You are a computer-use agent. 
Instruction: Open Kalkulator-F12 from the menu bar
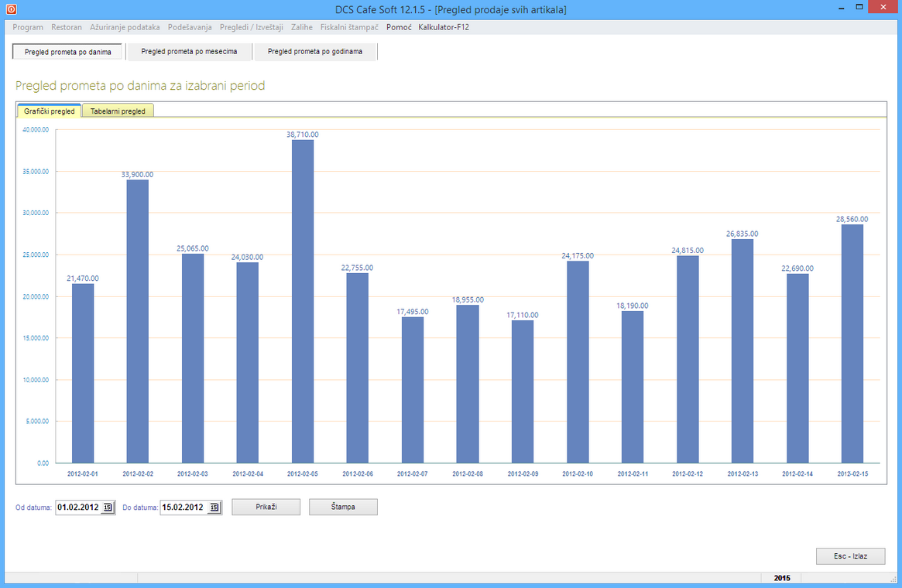[x=444, y=27]
